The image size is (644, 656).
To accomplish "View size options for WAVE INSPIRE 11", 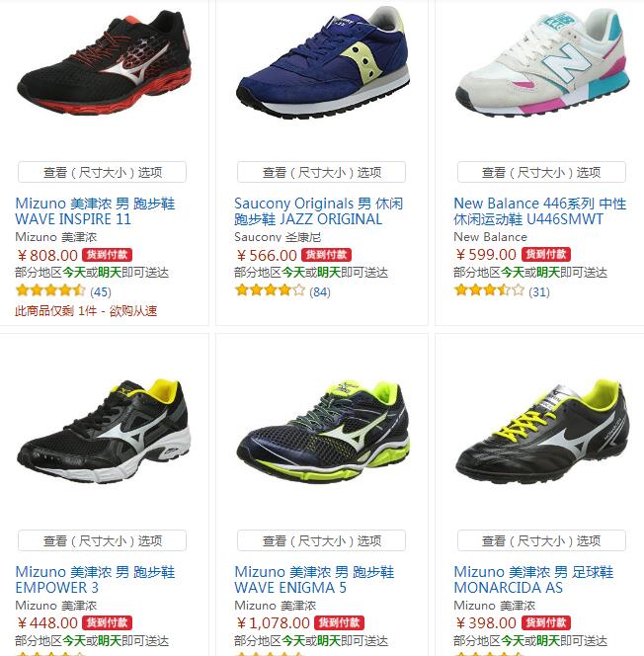I will click(x=102, y=172).
